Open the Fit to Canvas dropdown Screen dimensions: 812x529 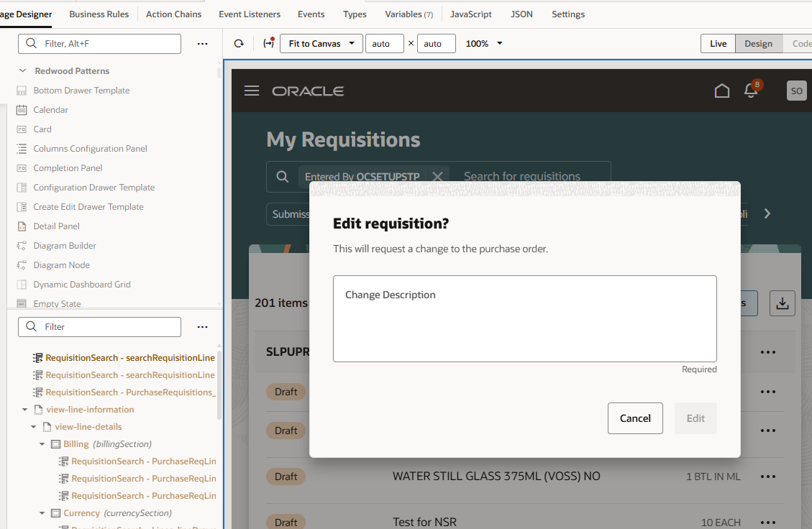tap(321, 43)
